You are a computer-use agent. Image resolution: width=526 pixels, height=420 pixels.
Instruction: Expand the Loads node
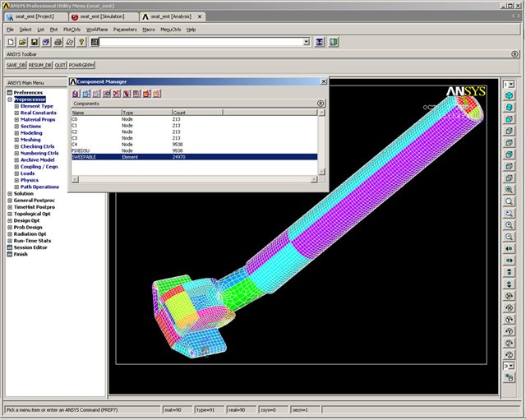click(x=16, y=173)
